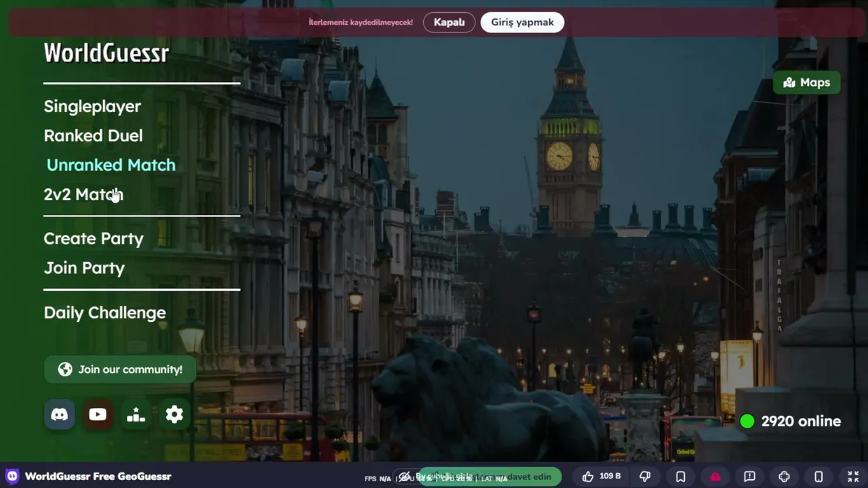Click the İlerlemeniz kaydedilmeyecek warning text
The height and width of the screenshot is (488, 868).
tap(361, 22)
